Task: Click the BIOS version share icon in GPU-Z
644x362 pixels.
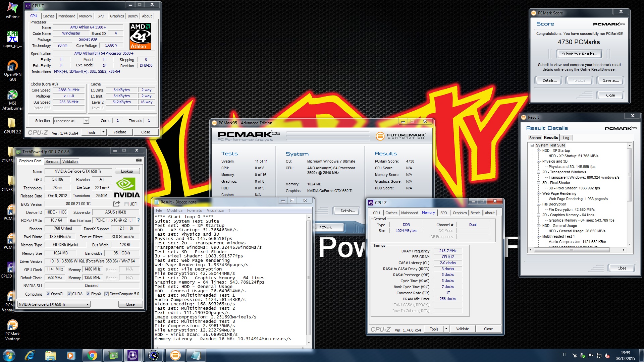Action: tap(116, 204)
